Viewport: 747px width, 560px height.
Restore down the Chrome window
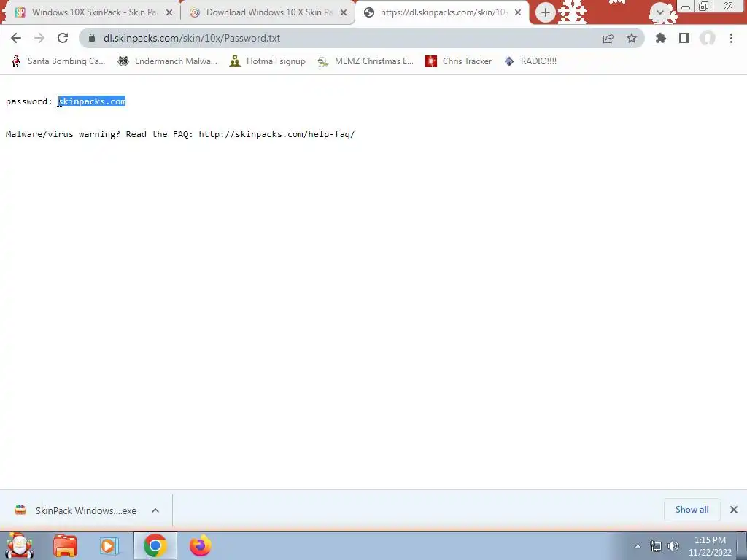[703, 6]
